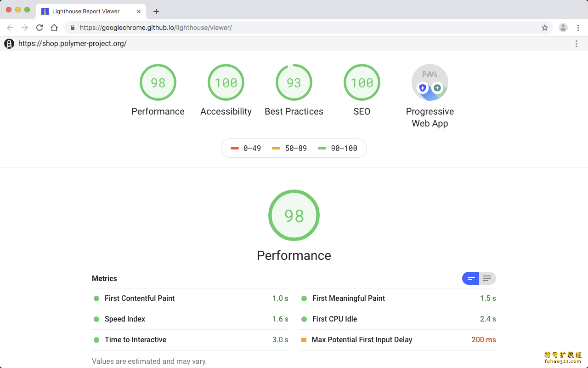Click the 1.6 s Speed Index value

tap(280, 319)
